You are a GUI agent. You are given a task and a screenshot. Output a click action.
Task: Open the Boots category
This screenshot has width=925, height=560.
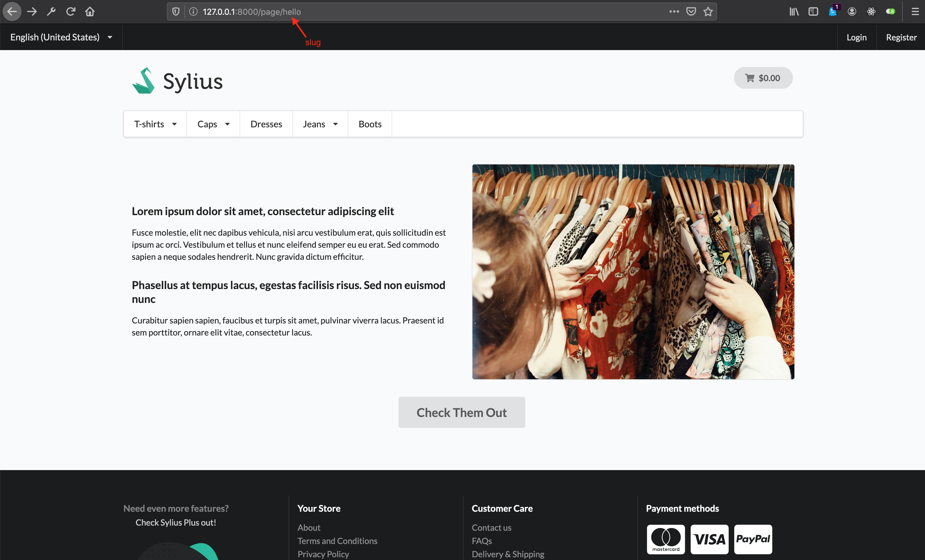370,124
